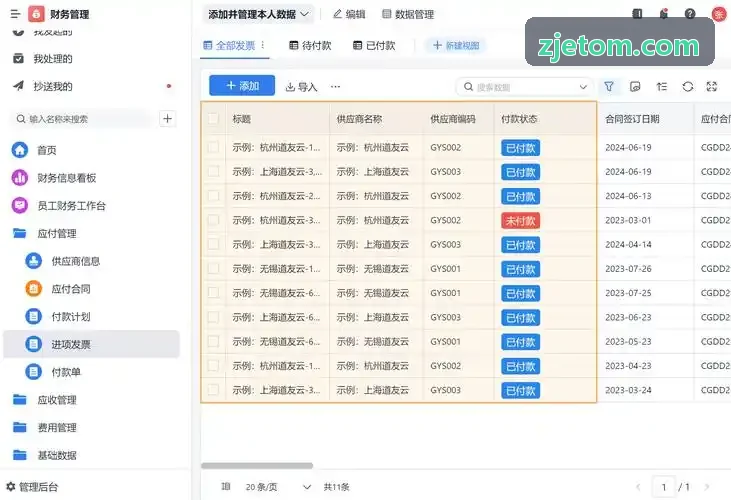Image resolution: width=731 pixels, height=500 pixels.
Task: Open more actions ellipsis in toolbar
Action: [335, 87]
